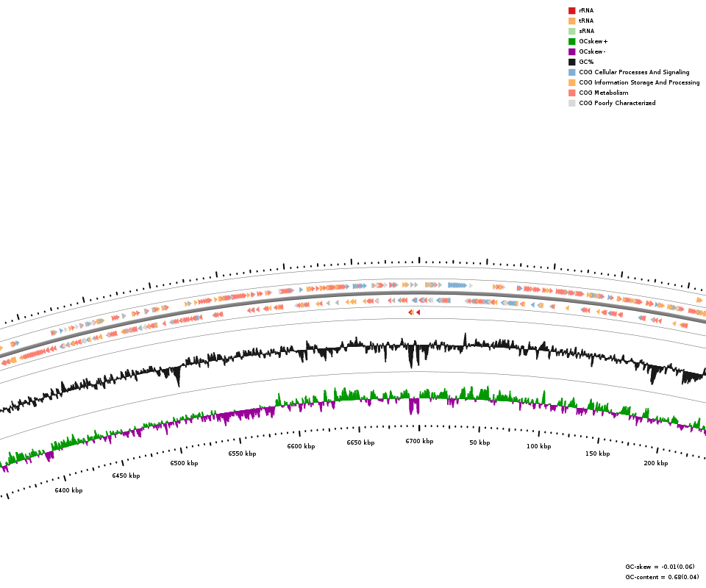Select the 6400 kbp position label
The image size is (706, 588).
(68, 490)
